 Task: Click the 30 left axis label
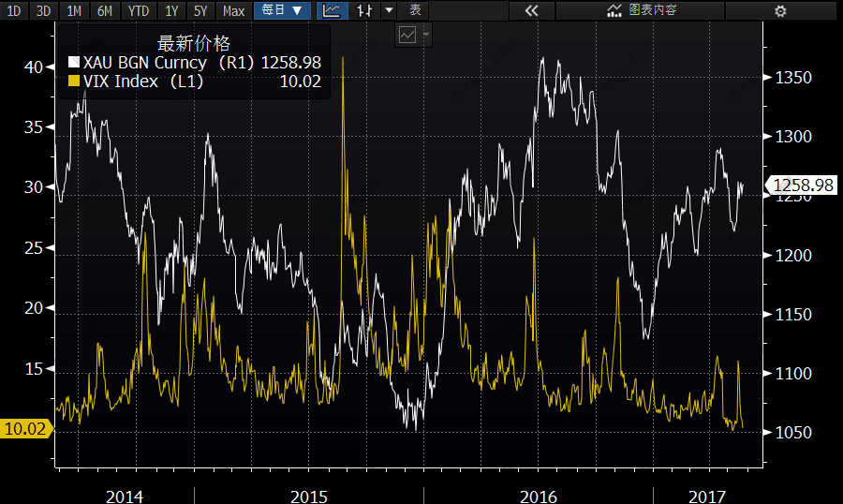[34, 187]
